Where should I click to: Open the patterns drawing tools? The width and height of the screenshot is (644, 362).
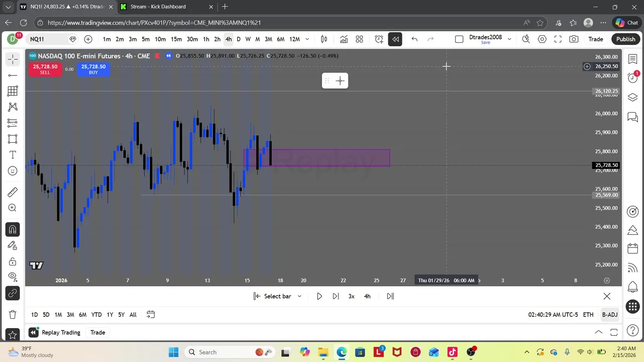tap(13, 107)
